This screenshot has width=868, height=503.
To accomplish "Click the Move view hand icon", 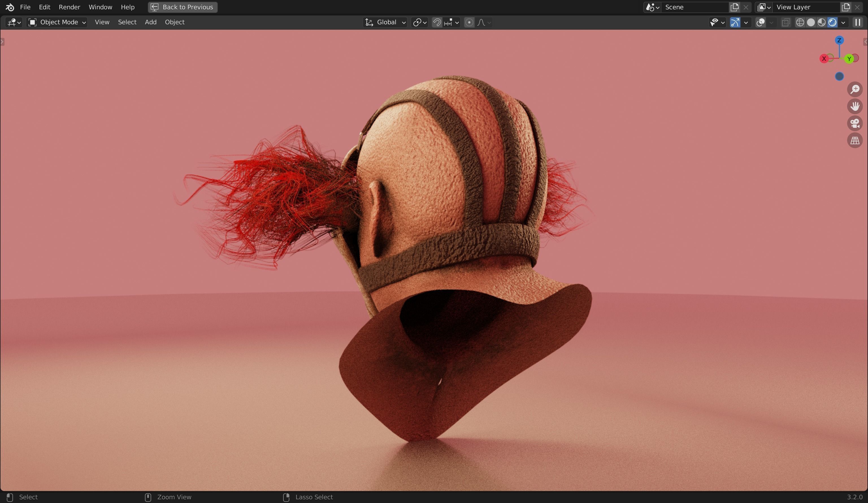I will pos(855,106).
